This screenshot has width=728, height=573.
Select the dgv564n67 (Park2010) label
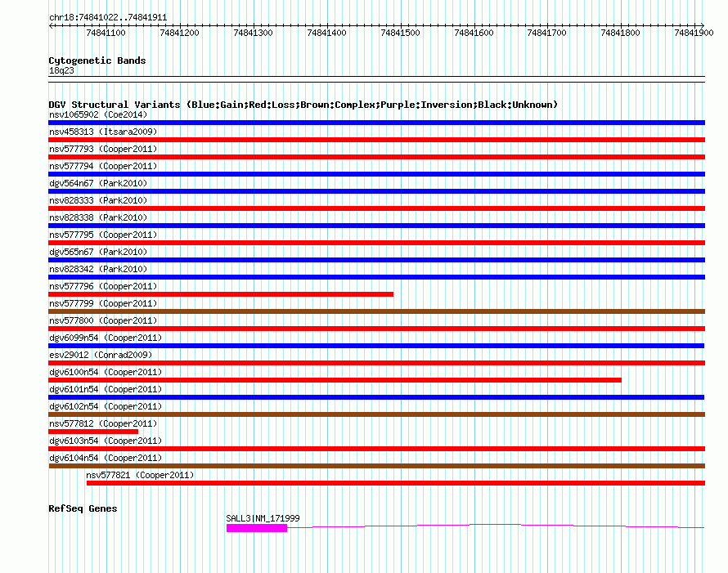(98, 183)
